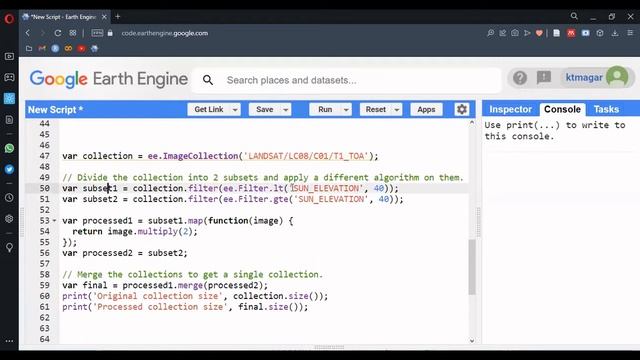Expand the Save dropdown arrow
640x360 pixels.
click(286, 109)
